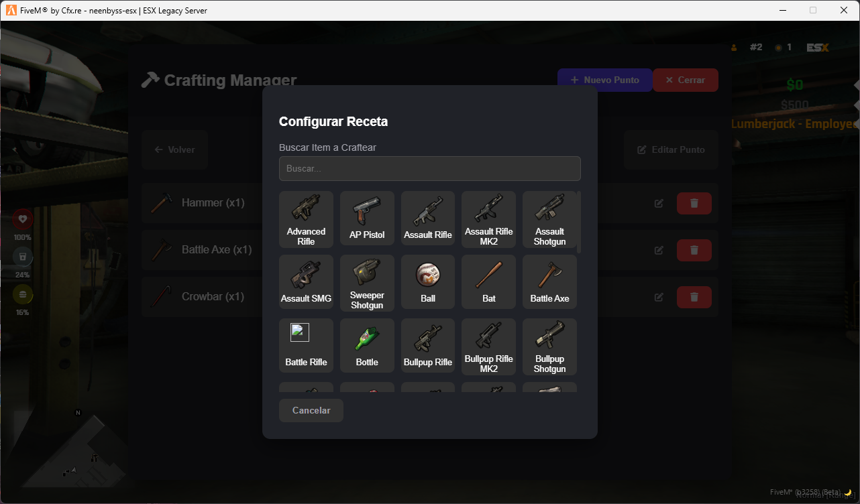Select the Sweeper Shotgun item
Screen dimensions: 860x504
[367, 283]
